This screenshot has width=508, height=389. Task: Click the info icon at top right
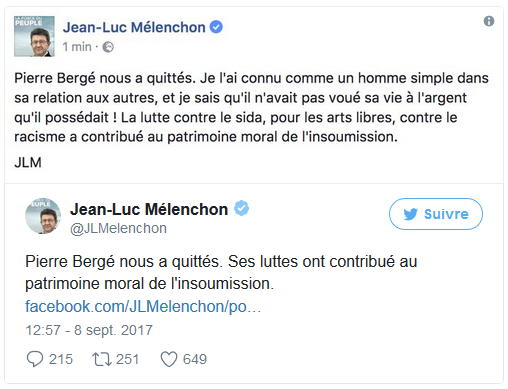(489, 21)
